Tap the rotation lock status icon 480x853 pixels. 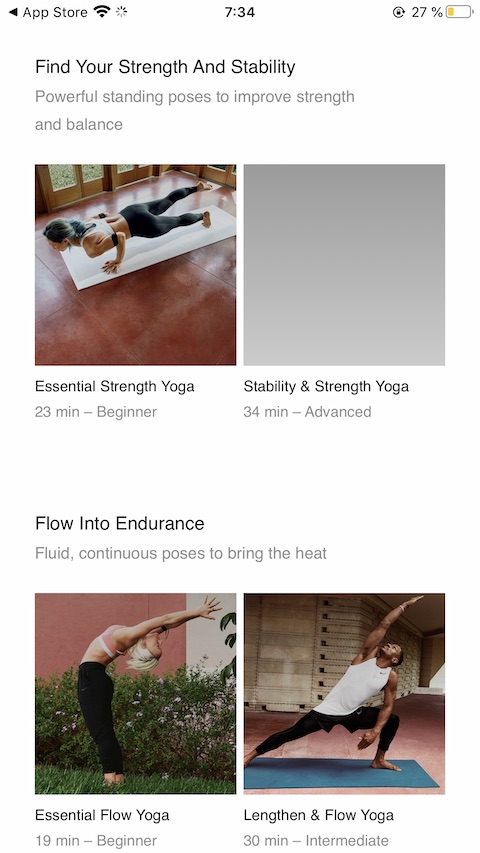tap(399, 12)
